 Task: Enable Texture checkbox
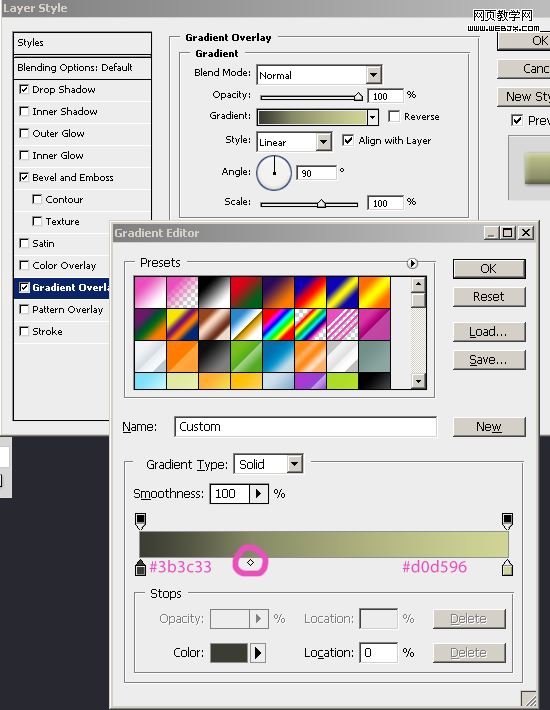[x=37, y=221]
